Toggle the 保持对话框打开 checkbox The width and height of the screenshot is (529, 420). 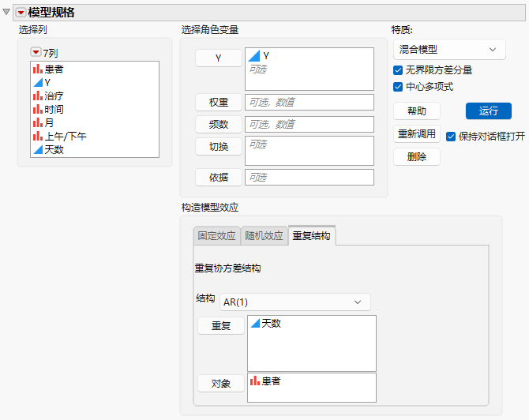click(451, 137)
